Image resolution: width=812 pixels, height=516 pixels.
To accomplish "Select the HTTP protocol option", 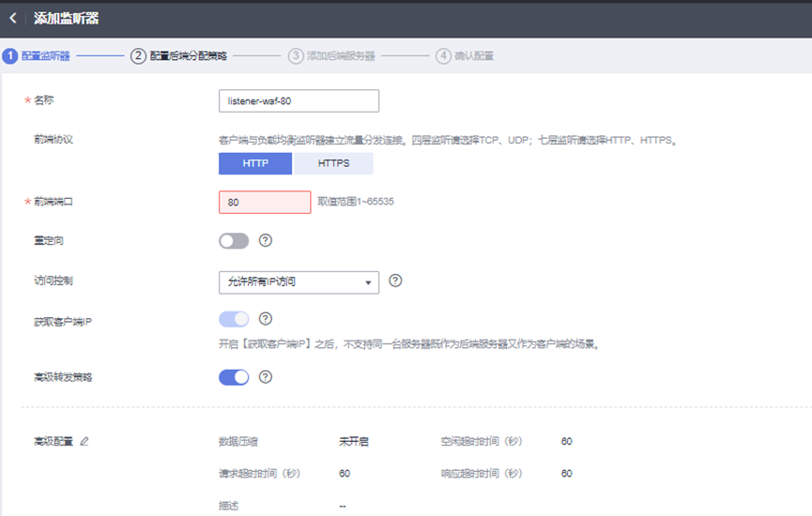I will coord(255,163).
